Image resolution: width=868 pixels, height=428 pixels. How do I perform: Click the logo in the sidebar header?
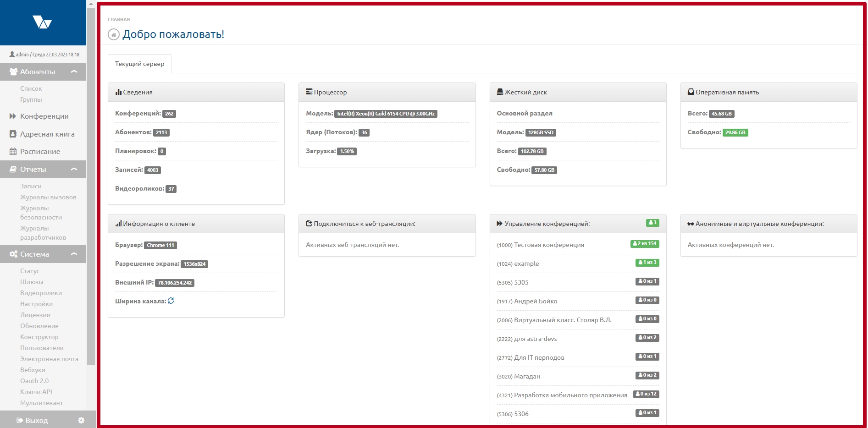(43, 22)
